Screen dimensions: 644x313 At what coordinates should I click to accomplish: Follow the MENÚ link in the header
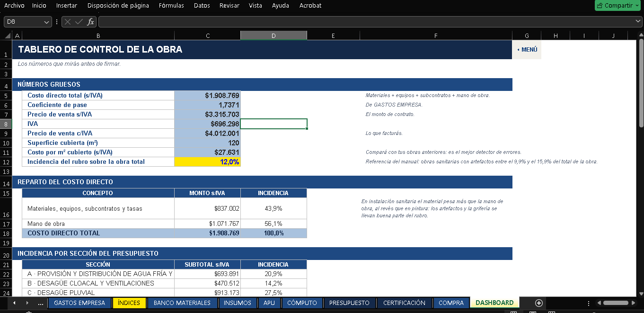point(527,49)
